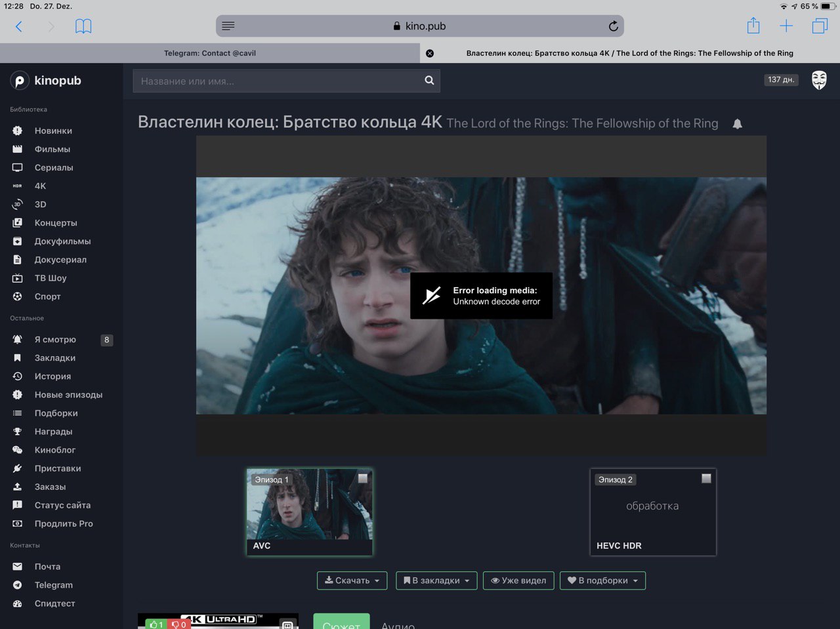Expand the В закладки dropdown
The width and height of the screenshot is (840, 629).
(x=436, y=580)
